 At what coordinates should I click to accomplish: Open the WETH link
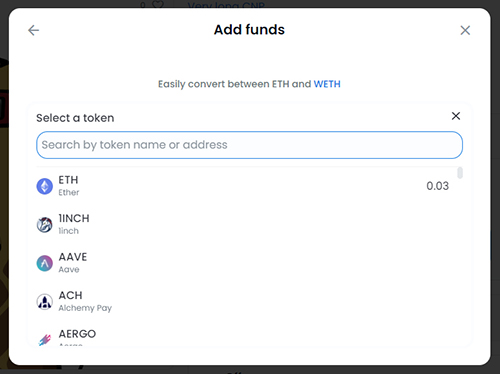coord(327,84)
